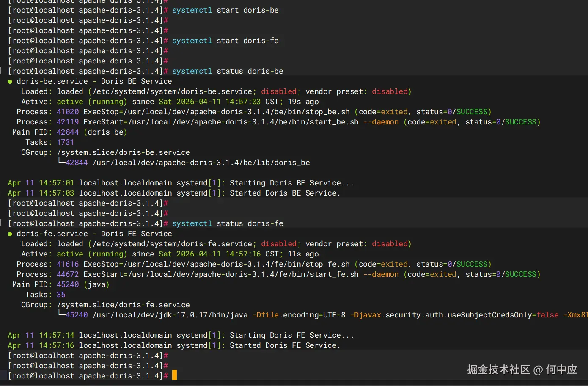Click the /etc/systemd/system/doris-fe.service file path
The width and height of the screenshot is (588, 386).
(x=172, y=244)
